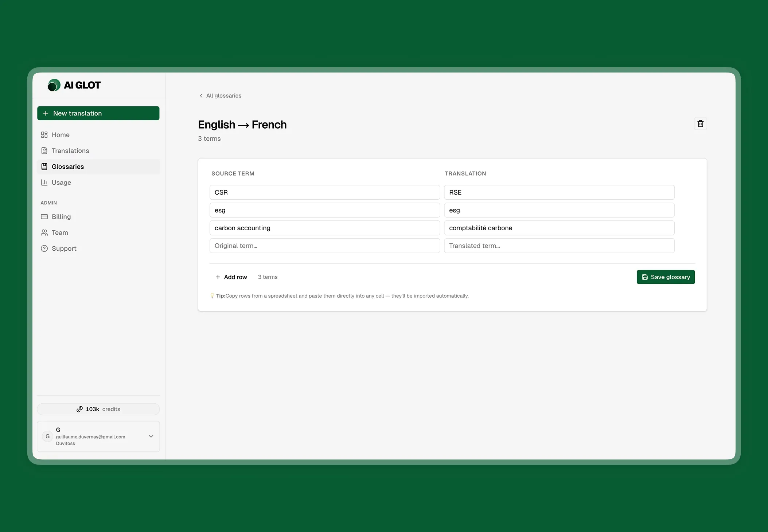Save the English to French glossary
This screenshot has height=532, width=768.
666,277
